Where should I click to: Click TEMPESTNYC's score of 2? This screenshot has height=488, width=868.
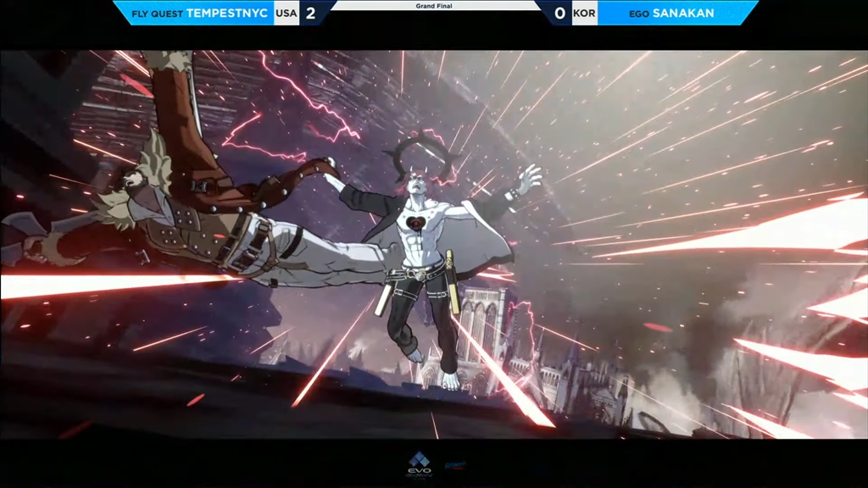(x=310, y=13)
